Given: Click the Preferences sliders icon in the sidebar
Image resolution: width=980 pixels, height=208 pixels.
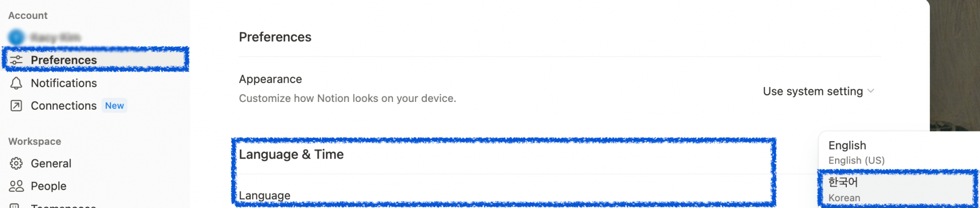Looking at the screenshot, I should coord(16,60).
